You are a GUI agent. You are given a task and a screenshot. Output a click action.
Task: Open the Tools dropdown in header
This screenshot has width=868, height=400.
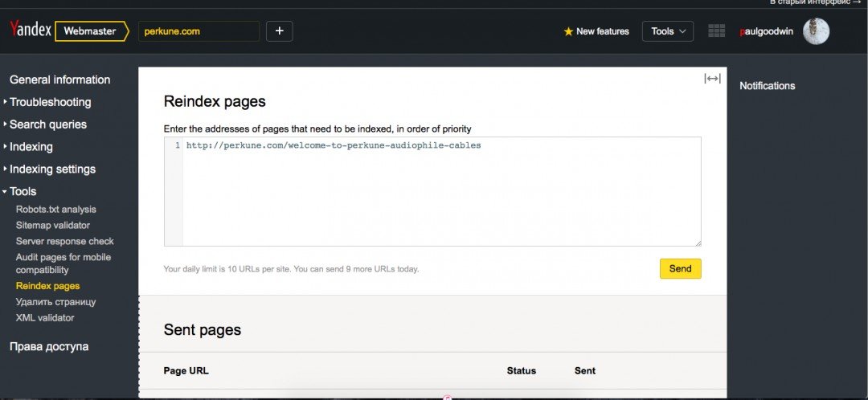click(668, 31)
